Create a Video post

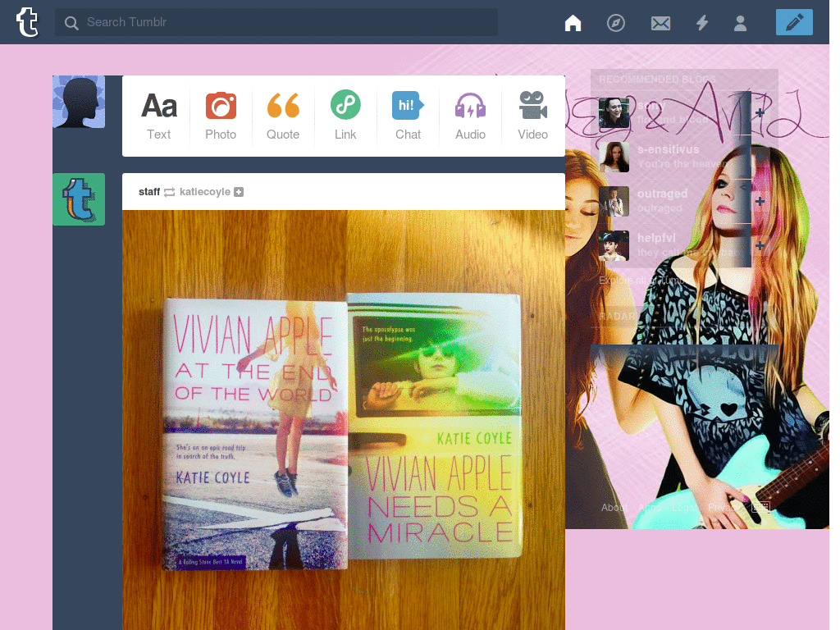tap(532, 115)
